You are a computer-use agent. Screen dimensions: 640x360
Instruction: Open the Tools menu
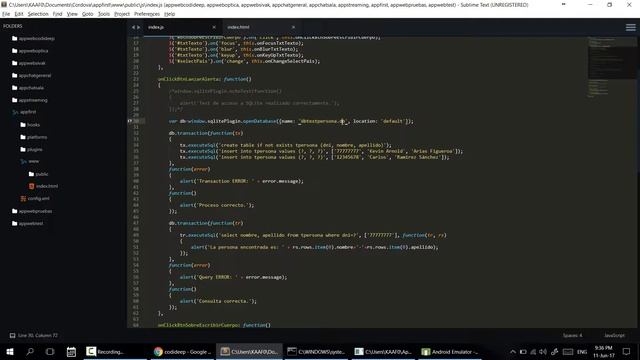[x=104, y=14]
